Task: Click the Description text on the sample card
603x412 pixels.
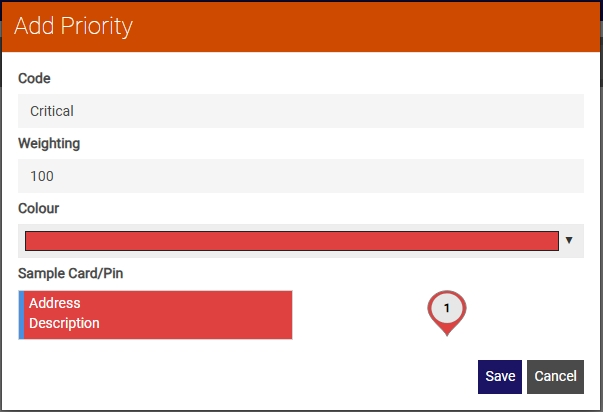Action: coord(64,323)
